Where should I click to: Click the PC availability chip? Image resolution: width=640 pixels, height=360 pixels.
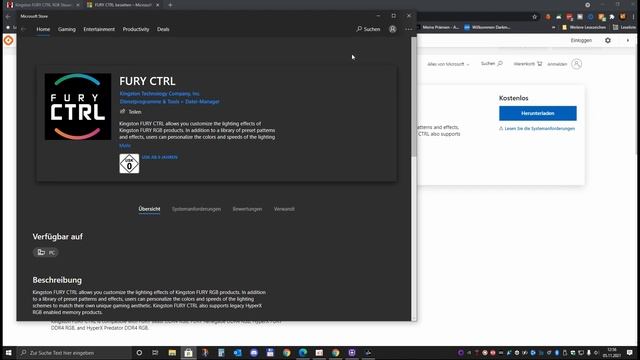click(46, 253)
